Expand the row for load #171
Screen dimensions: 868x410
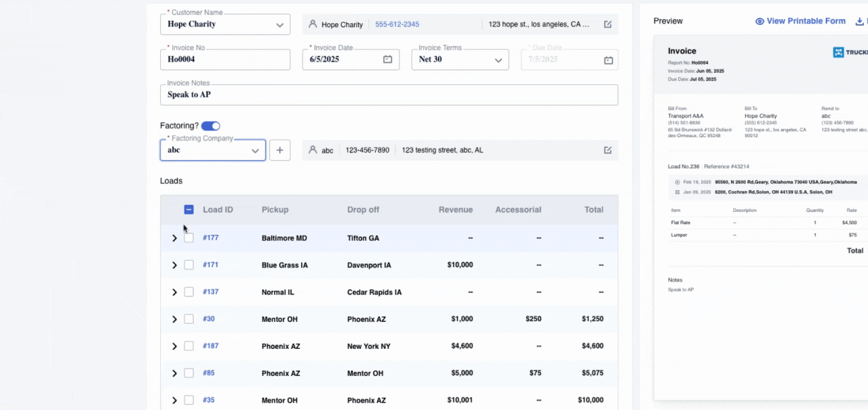pyautogui.click(x=174, y=265)
